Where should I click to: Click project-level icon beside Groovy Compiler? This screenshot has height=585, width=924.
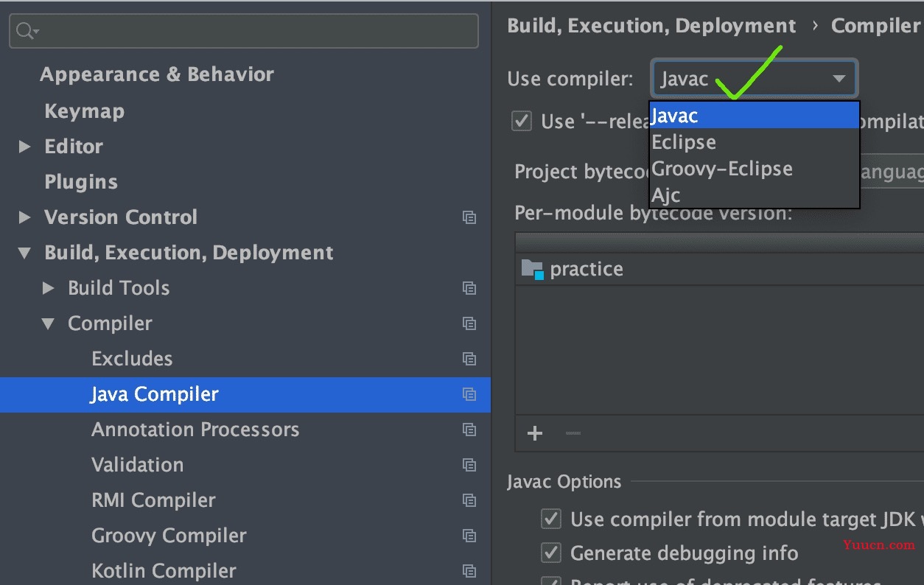(x=469, y=536)
